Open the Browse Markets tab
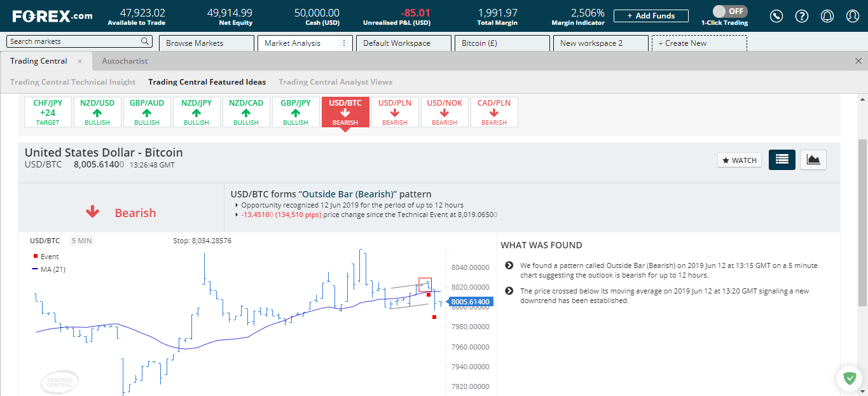868x396 pixels. coord(205,43)
